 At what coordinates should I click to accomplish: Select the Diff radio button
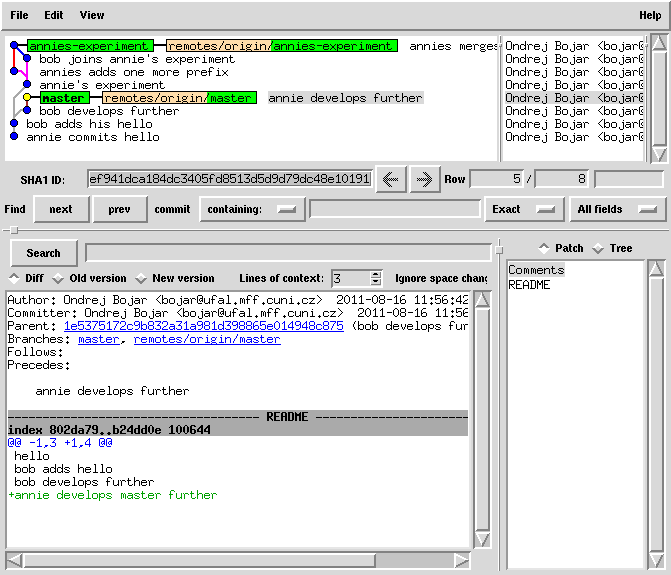pos(14,278)
